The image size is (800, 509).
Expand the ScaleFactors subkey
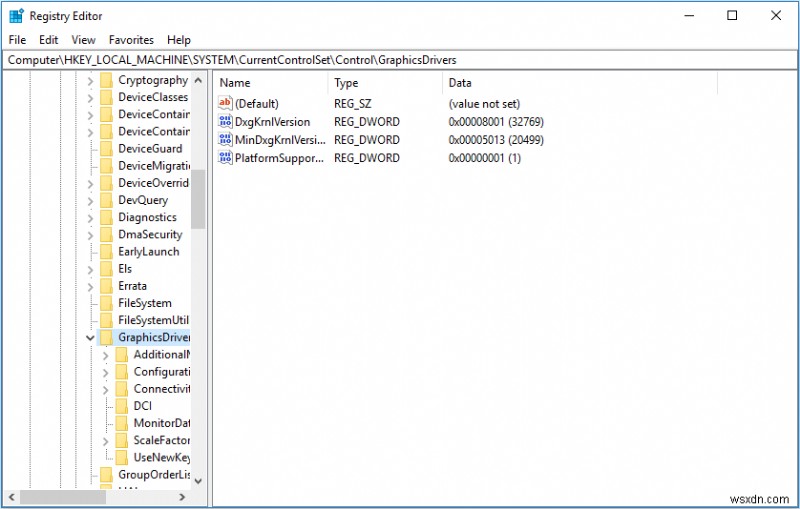[106, 441]
